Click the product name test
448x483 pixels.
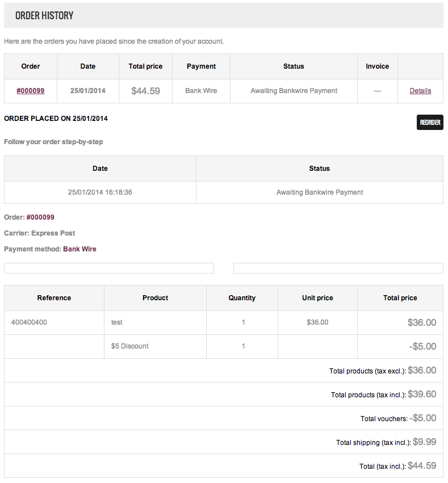pyautogui.click(x=117, y=322)
